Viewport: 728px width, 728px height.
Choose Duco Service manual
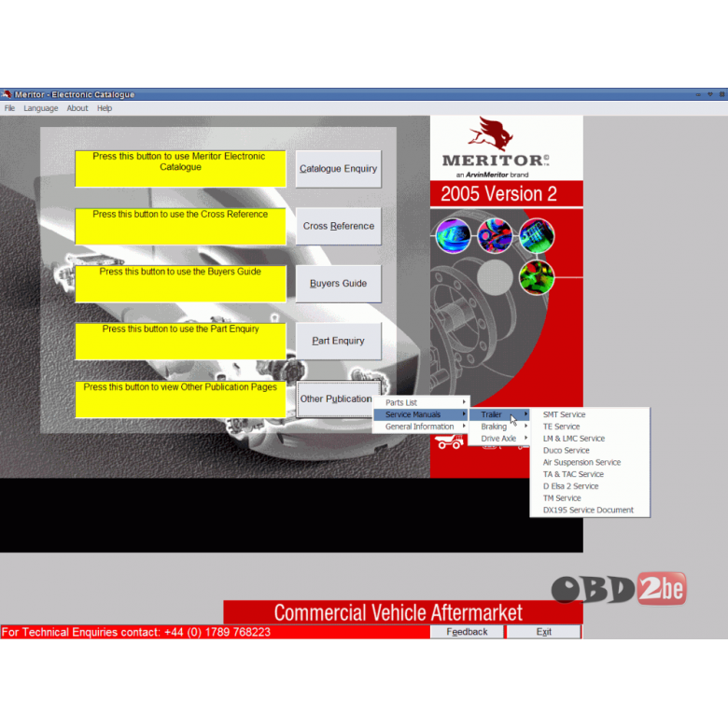pyautogui.click(x=590, y=451)
